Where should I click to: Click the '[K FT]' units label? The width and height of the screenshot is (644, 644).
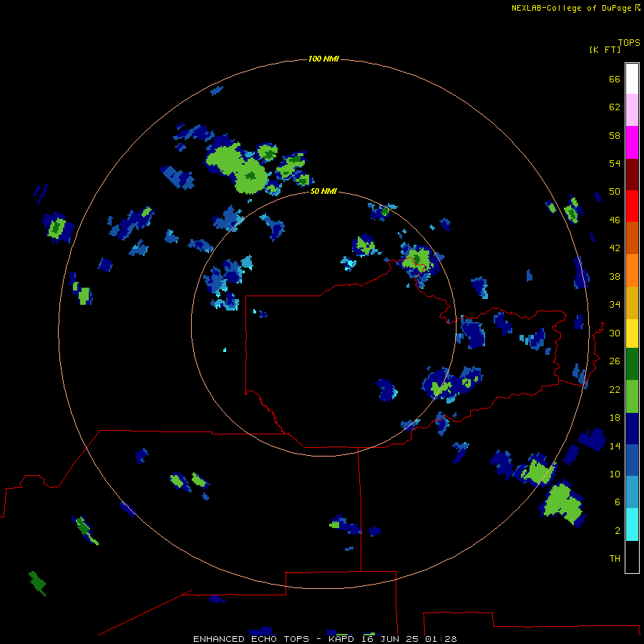(x=605, y=50)
